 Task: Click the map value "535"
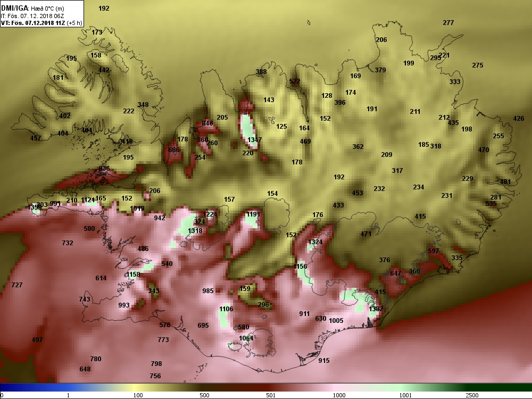coord(491,204)
